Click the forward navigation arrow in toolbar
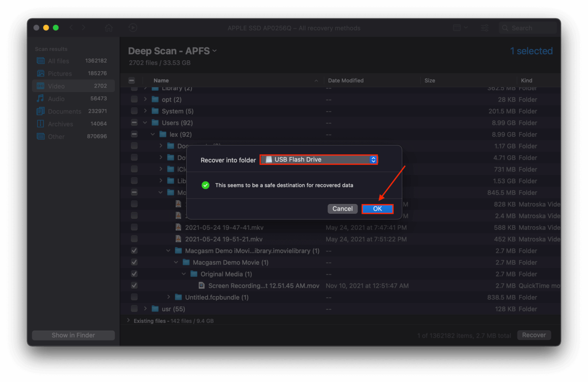Image resolution: width=588 pixels, height=382 pixels. [x=83, y=28]
